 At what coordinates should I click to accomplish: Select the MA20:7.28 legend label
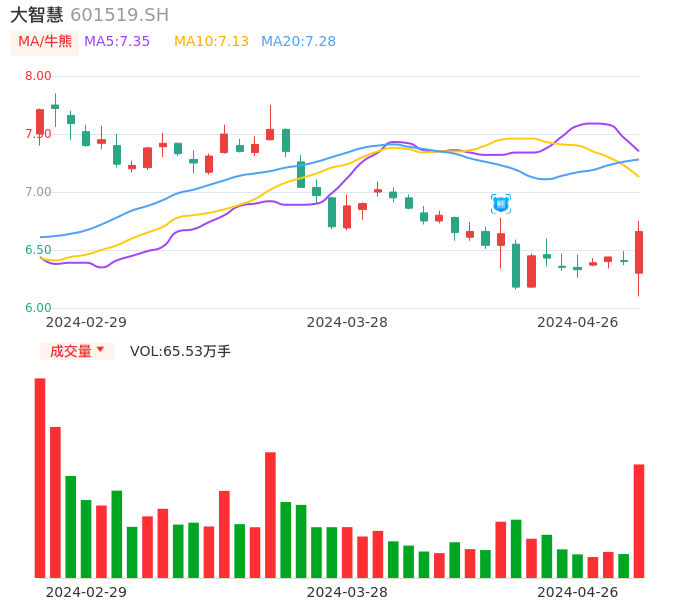tap(298, 42)
